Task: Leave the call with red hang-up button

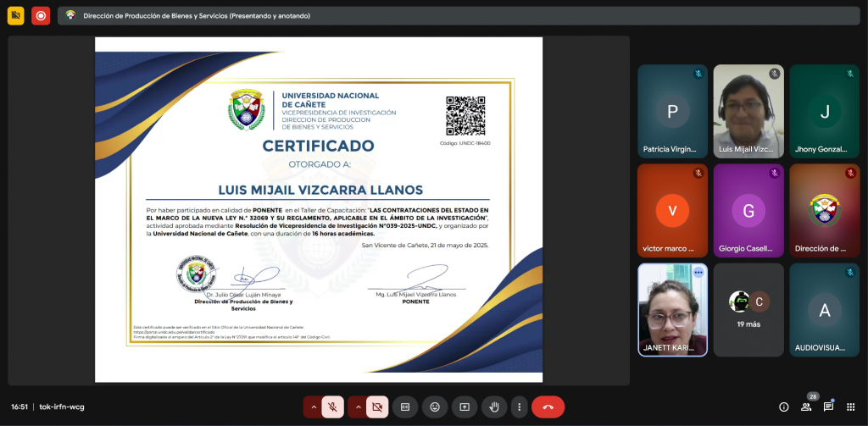Action: pos(548,407)
